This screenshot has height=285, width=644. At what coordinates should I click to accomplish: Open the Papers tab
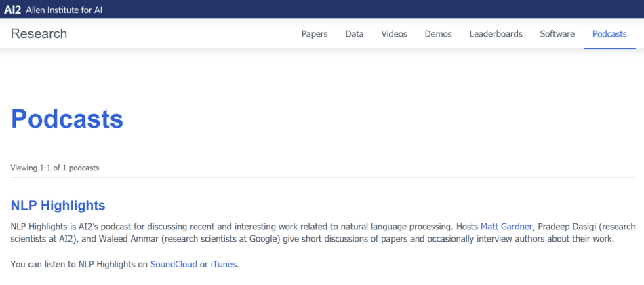[x=315, y=34]
